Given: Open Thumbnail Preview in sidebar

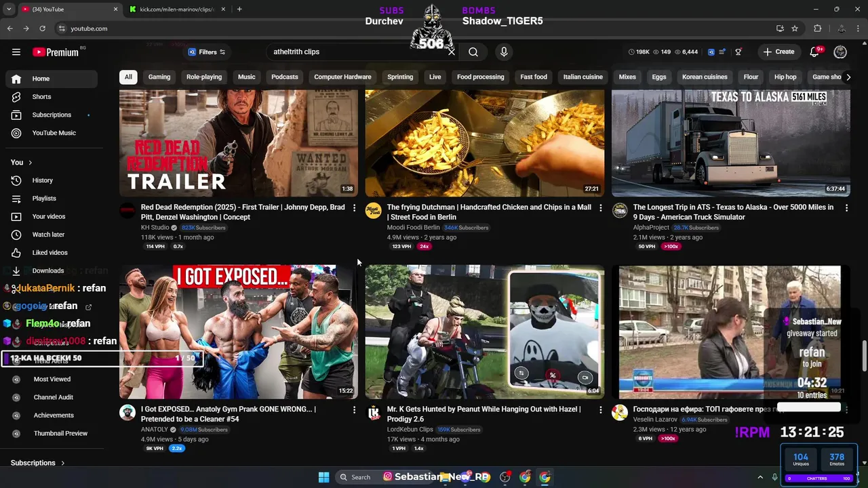Looking at the screenshot, I should (x=52, y=433).
